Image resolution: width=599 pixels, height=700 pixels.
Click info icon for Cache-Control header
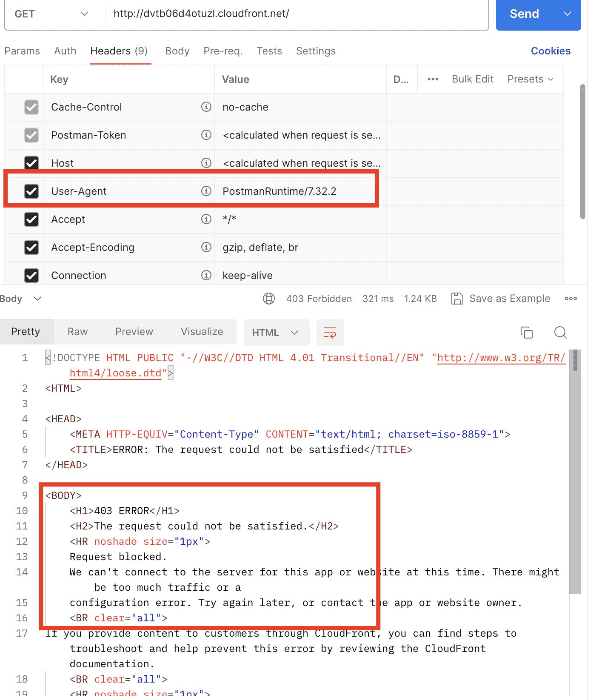(x=206, y=107)
